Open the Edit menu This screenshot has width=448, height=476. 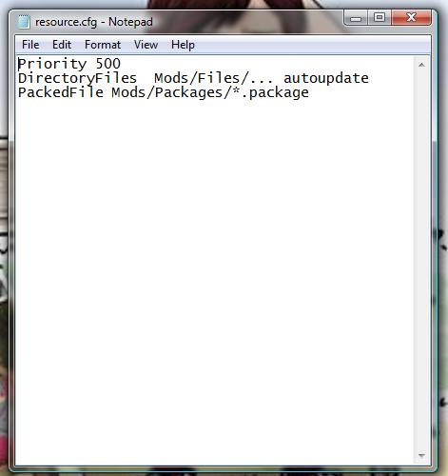62,45
